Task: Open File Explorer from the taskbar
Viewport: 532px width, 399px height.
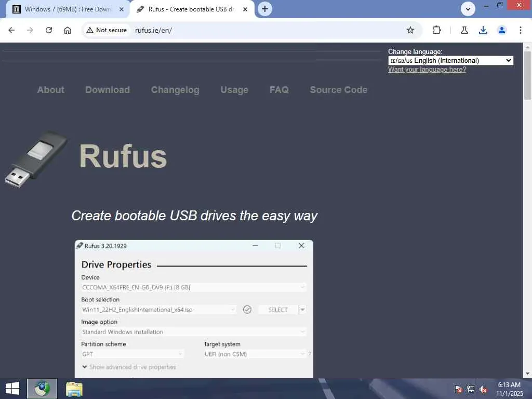Action: pyautogui.click(x=74, y=389)
